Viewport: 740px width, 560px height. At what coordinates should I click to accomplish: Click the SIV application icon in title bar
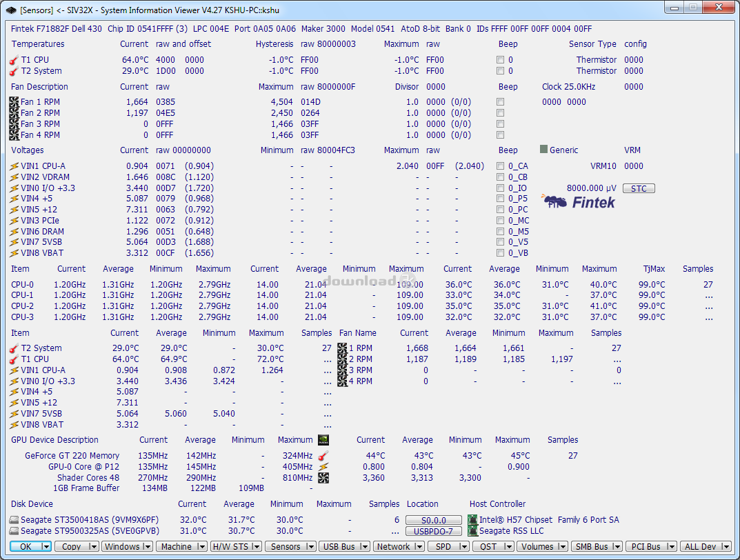11,10
